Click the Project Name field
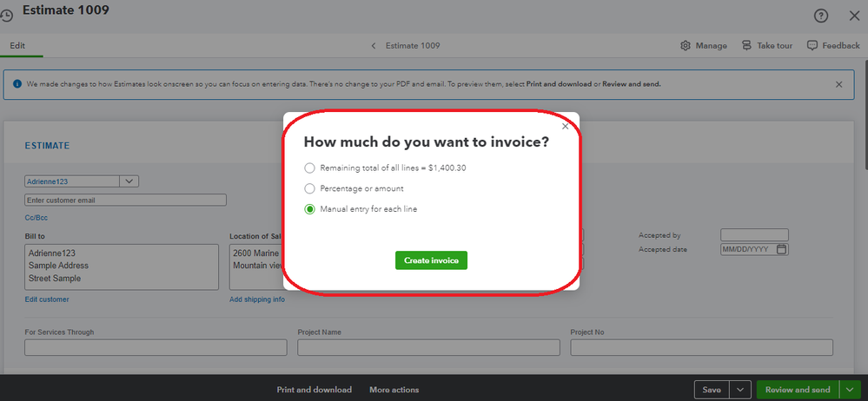 point(429,347)
